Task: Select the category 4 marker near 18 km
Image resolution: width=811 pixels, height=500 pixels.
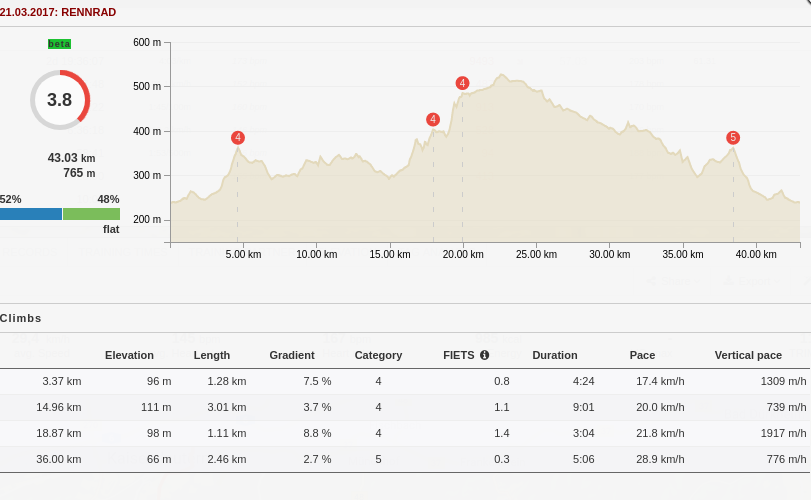Action: 433,120
